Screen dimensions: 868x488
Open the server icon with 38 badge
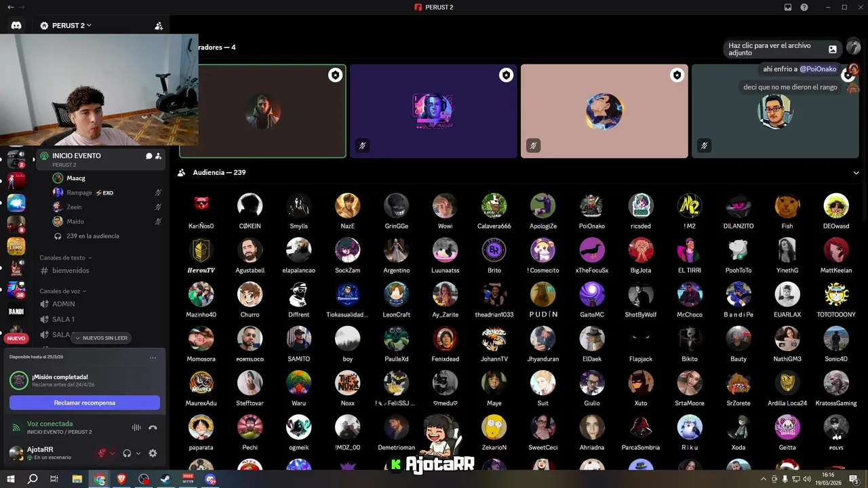tap(16, 290)
